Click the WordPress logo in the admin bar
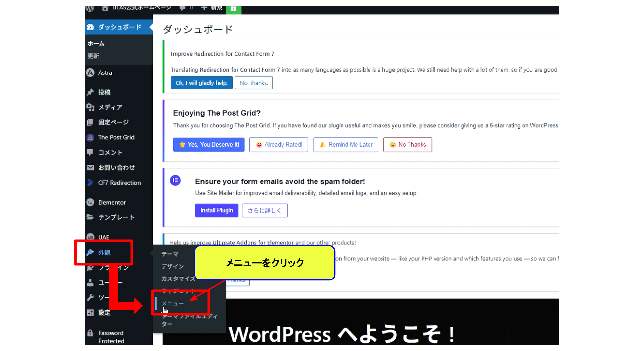 pyautogui.click(x=90, y=8)
